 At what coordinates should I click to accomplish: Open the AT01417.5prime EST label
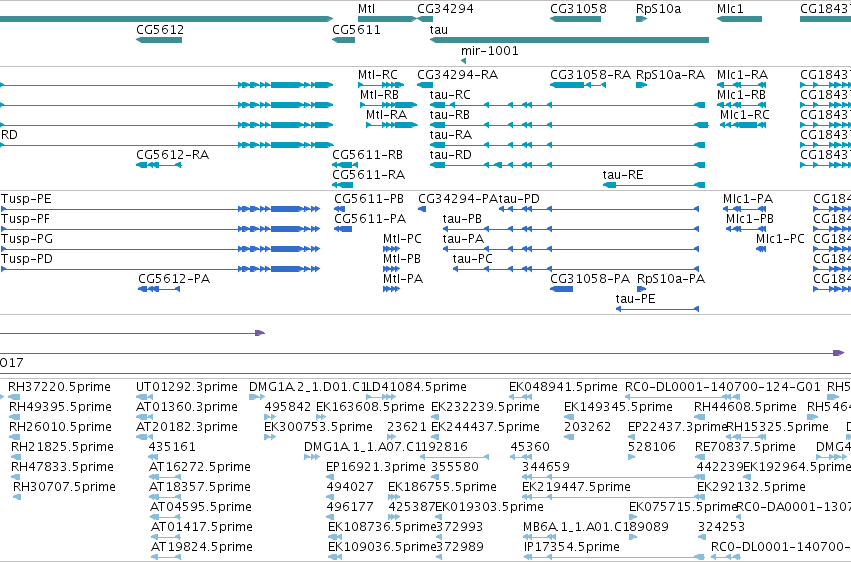(202, 528)
